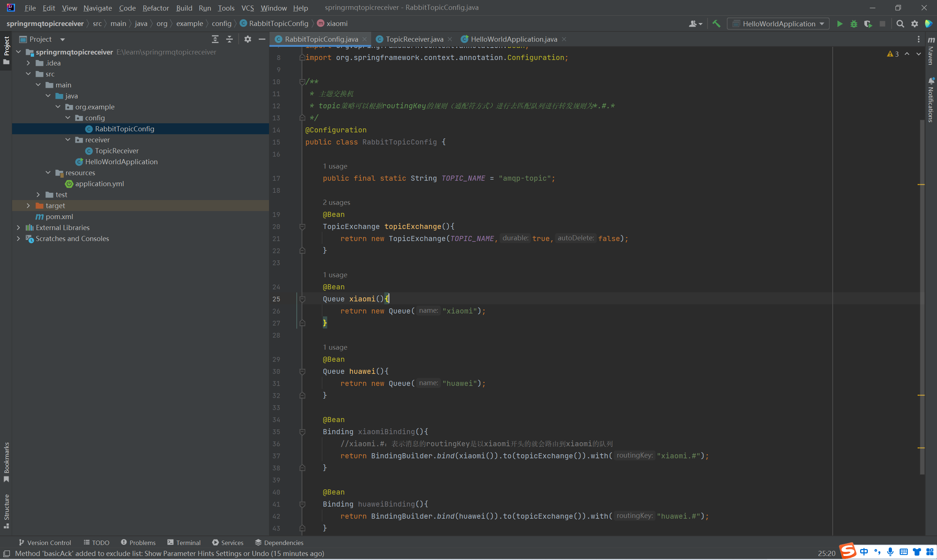This screenshot has height=560, width=937.
Task: Open Project panel options gear icon
Action: coord(247,39)
